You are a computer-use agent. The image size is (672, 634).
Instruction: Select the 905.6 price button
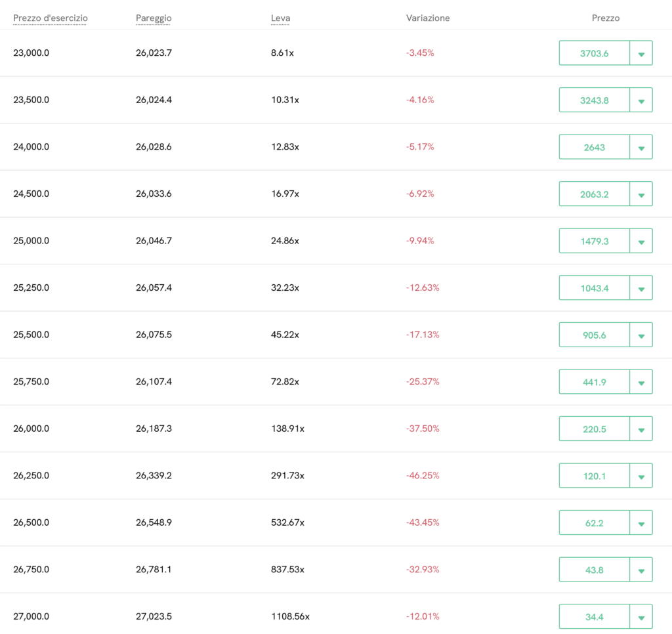(595, 335)
